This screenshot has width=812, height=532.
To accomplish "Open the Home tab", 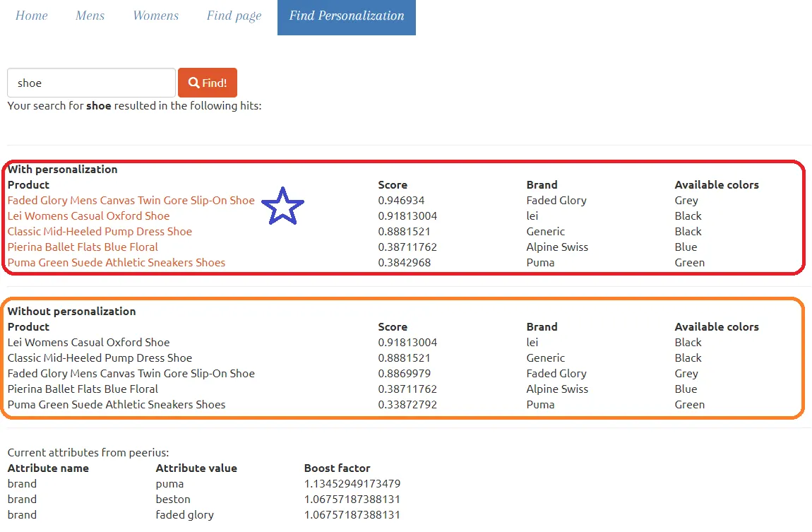I will pos(32,16).
